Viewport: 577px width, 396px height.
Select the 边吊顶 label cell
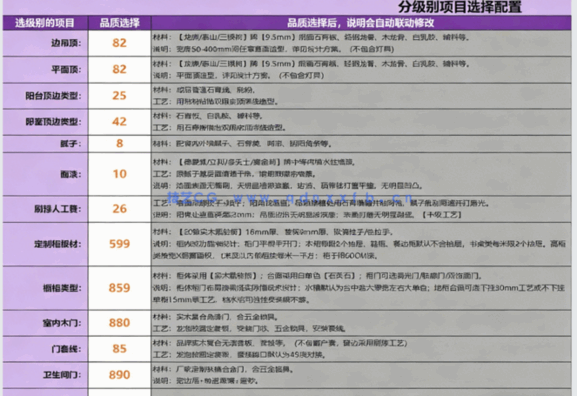[x=45, y=43]
